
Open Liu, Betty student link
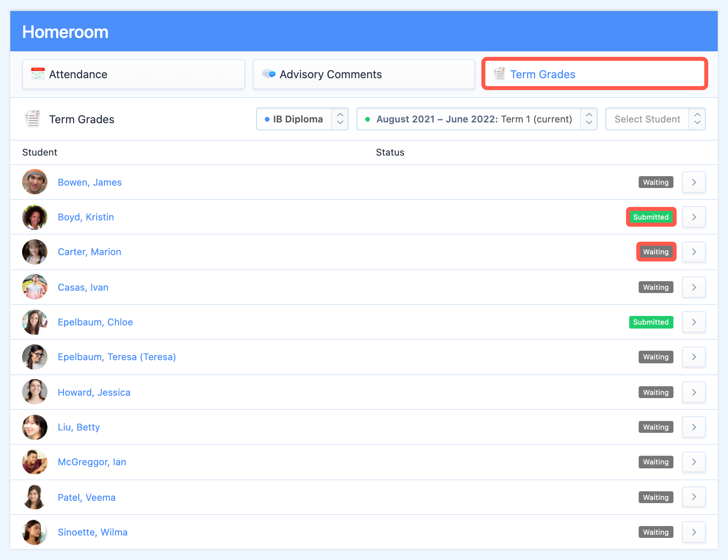point(79,427)
